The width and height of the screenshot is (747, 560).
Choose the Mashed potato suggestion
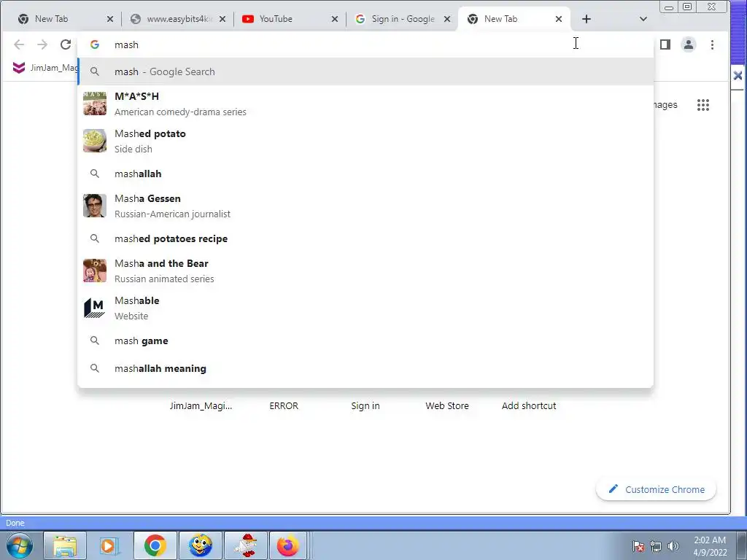click(x=365, y=141)
